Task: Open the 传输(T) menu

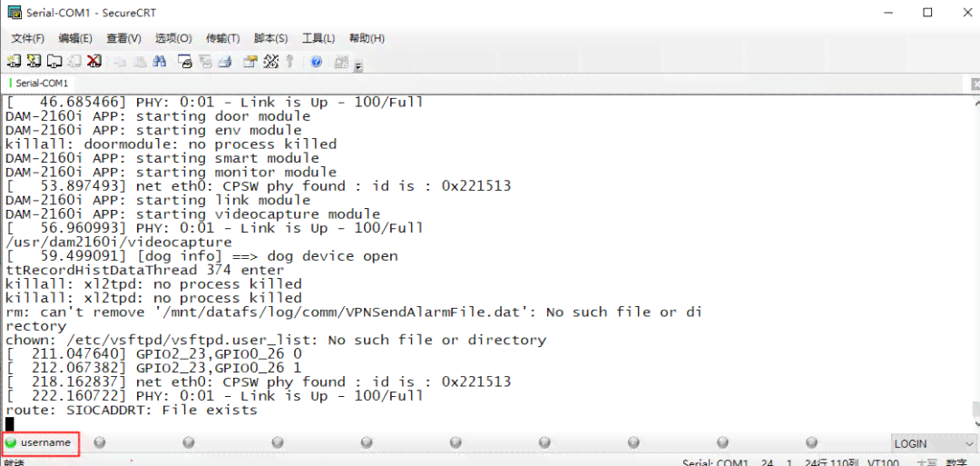Action: (x=223, y=39)
